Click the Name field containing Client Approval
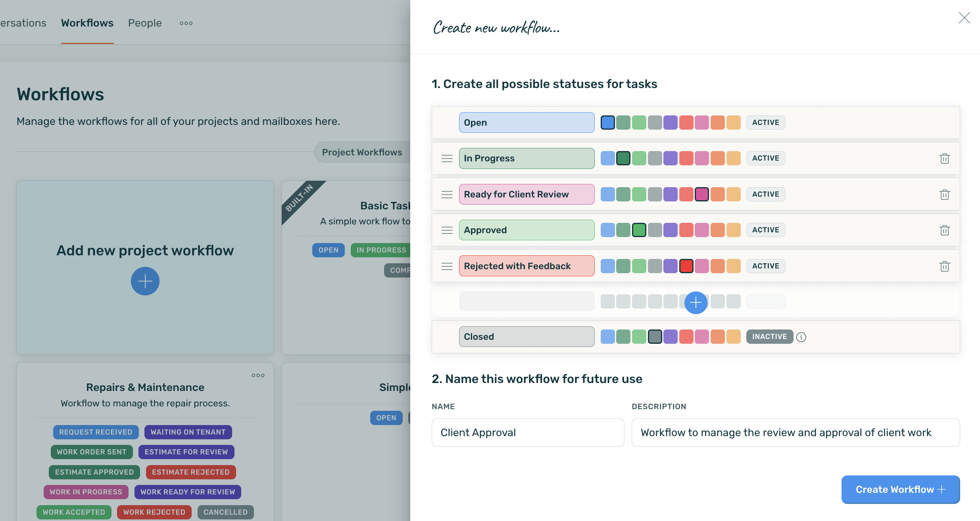Viewport: 980px width, 521px height. (527, 432)
